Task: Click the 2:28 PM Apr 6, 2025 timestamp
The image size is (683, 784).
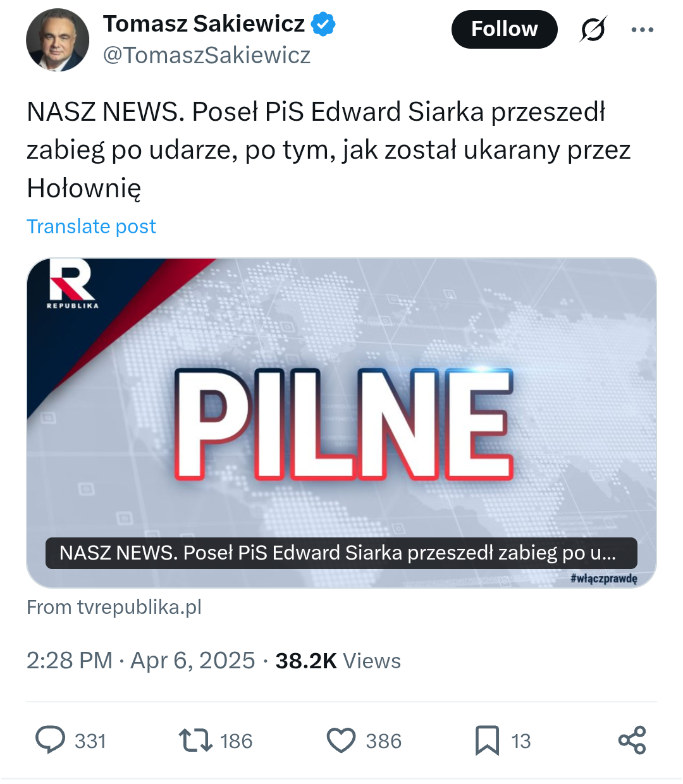Action: click(140, 661)
